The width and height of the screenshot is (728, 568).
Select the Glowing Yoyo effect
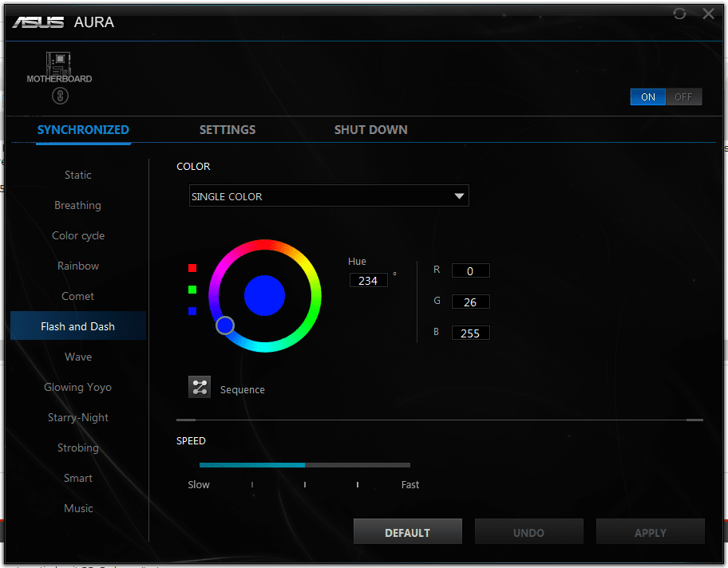78,387
